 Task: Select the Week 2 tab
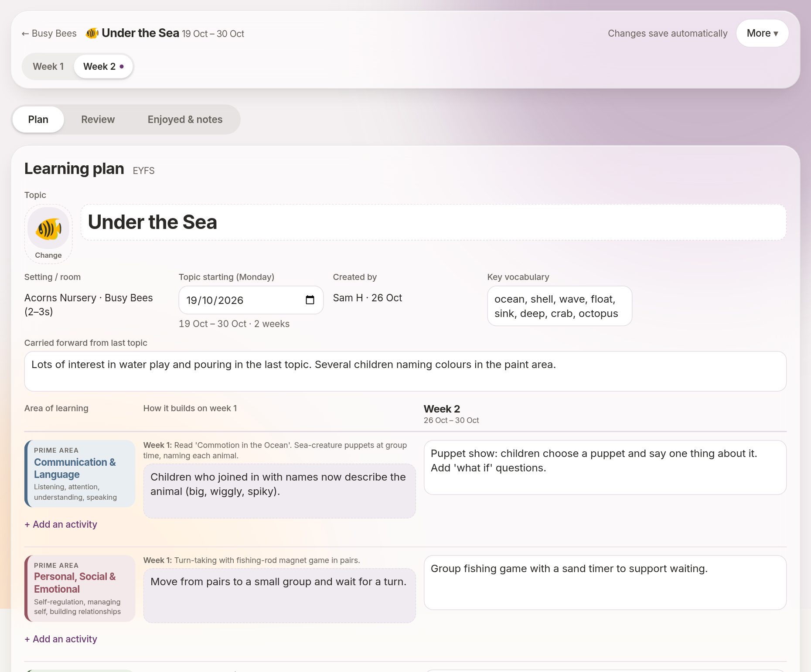103,66
